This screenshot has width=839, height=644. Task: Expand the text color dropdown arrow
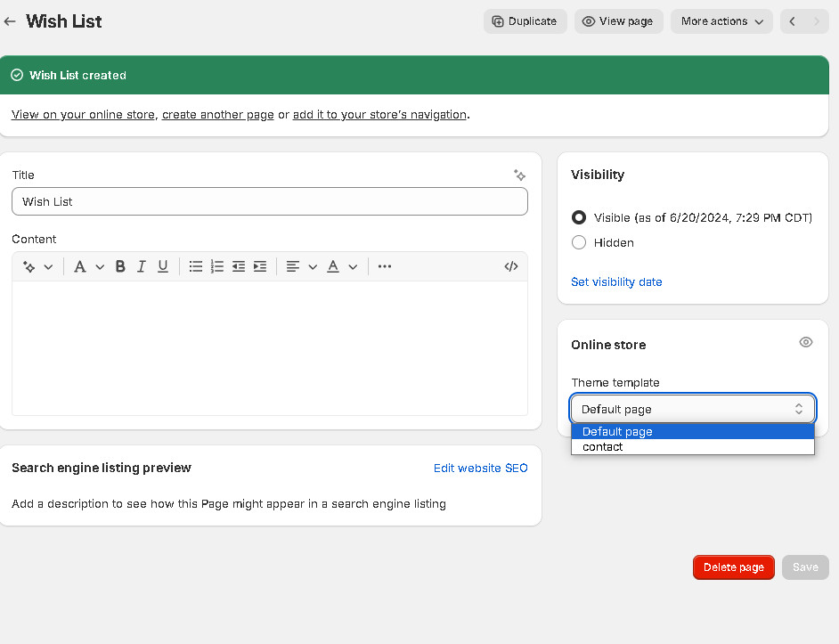point(354,266)
